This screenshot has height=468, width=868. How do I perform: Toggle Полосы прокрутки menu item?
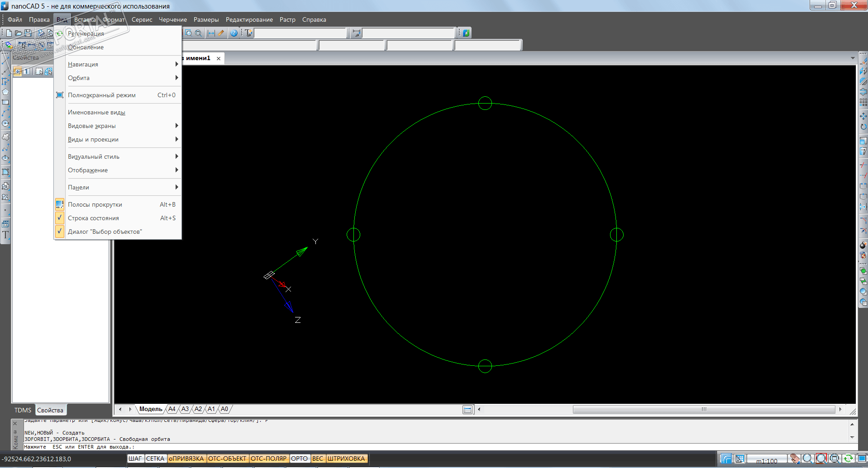point(118,204)
